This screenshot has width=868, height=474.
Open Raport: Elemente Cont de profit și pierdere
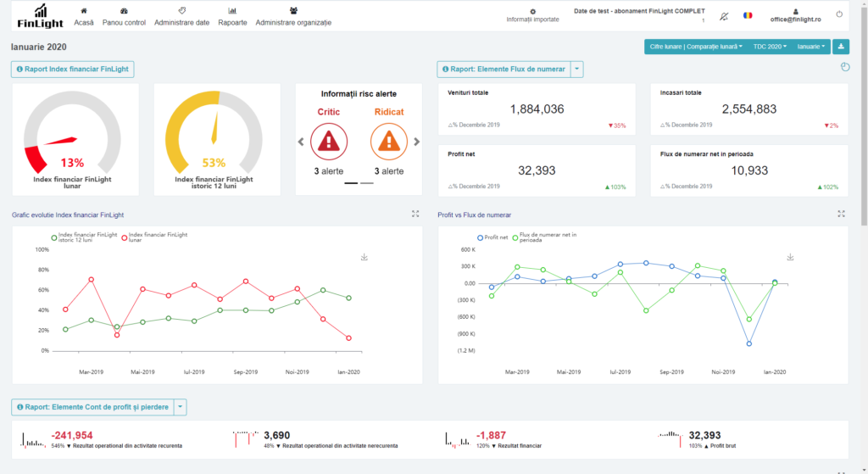point(92,407)
